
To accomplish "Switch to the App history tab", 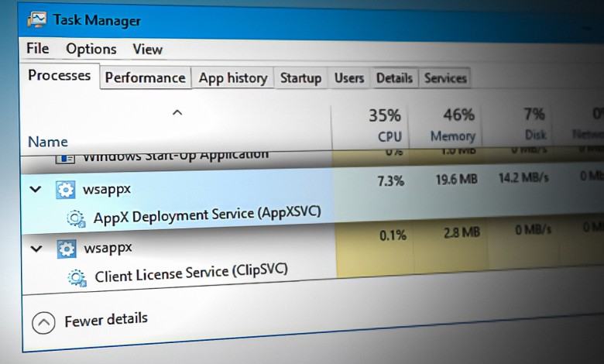I will [x=232, y=78].
